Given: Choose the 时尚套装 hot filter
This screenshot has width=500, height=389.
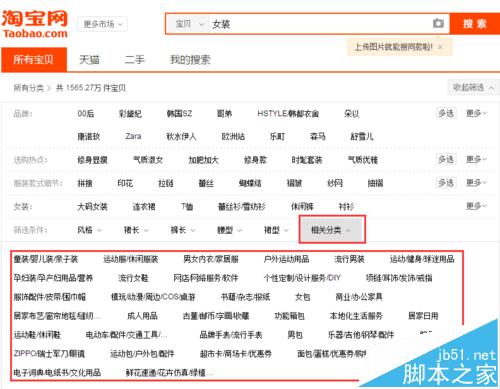Looking at the screenshot, I should click(307, 160).
